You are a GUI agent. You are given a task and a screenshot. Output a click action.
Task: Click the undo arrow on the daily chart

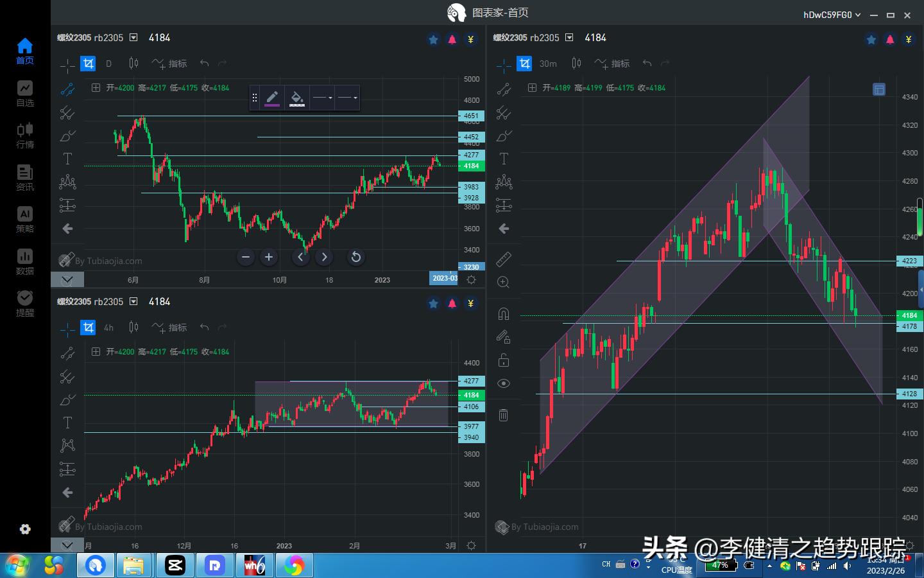point(204,64)
